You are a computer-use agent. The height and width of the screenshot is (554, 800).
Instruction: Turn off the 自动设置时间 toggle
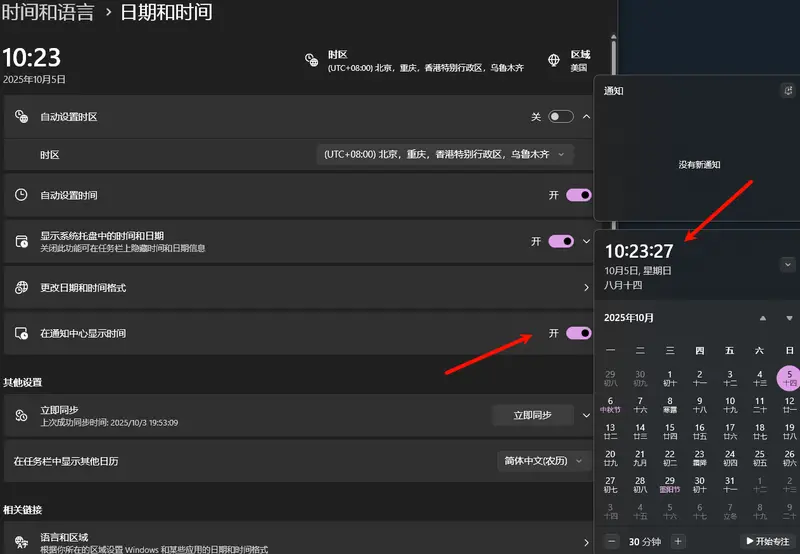(578, 195)
